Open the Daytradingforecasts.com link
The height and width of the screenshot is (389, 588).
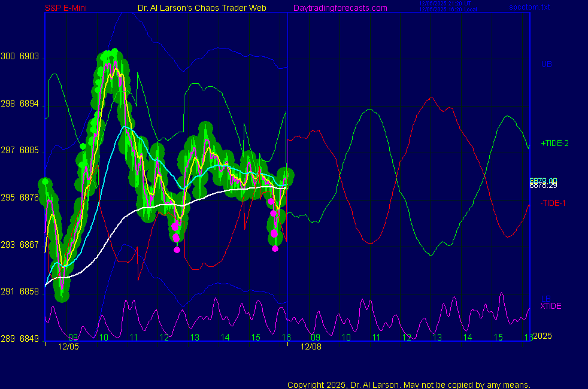click(340, 8)
